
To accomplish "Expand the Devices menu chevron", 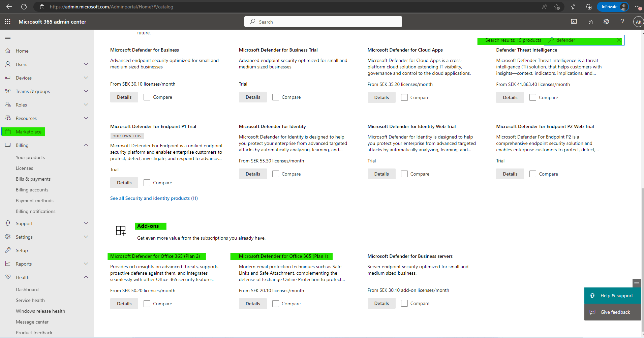I will (86, 78).
